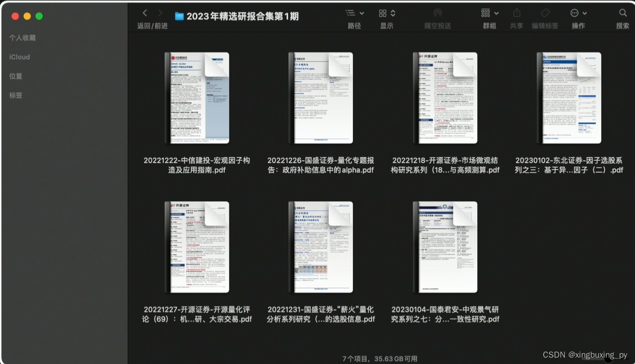Image resolution: width=635 pixels, height=364 pixels.
Task: Click the 编辑标签 tag icon
Action: 545,13
